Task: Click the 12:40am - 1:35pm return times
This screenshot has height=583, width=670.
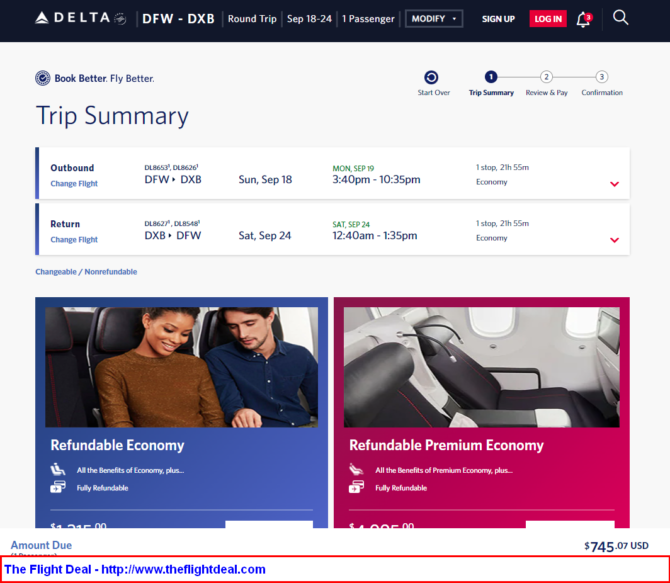Action: pos(375,236)
